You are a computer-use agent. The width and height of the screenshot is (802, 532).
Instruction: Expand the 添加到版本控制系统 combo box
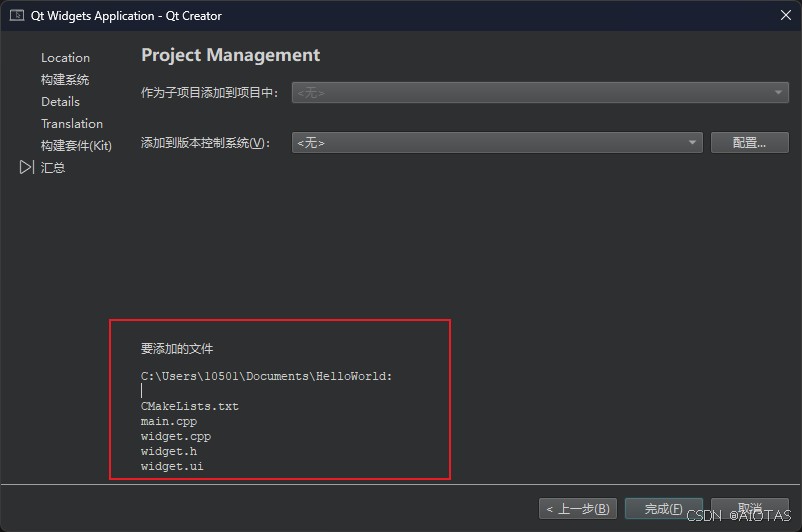click(497, 143)
